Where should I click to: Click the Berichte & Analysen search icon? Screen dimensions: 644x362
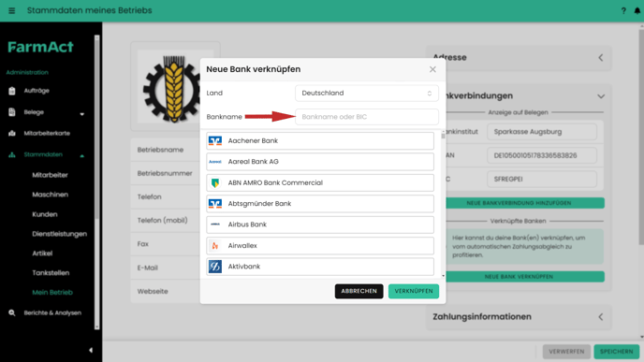(x=12, y=312)
